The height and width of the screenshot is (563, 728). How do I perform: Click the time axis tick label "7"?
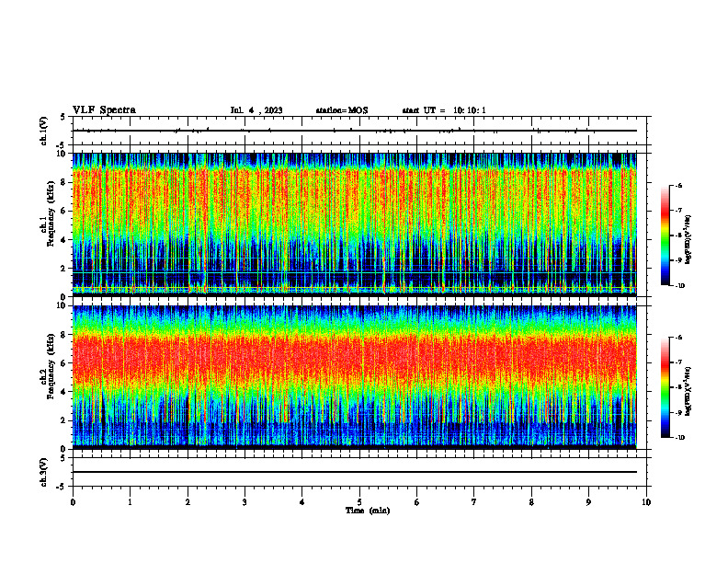pos(474,502)
